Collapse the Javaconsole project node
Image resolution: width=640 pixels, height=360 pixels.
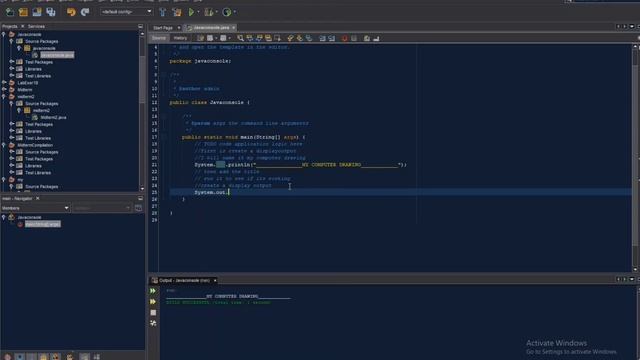[x=4, y=35]
